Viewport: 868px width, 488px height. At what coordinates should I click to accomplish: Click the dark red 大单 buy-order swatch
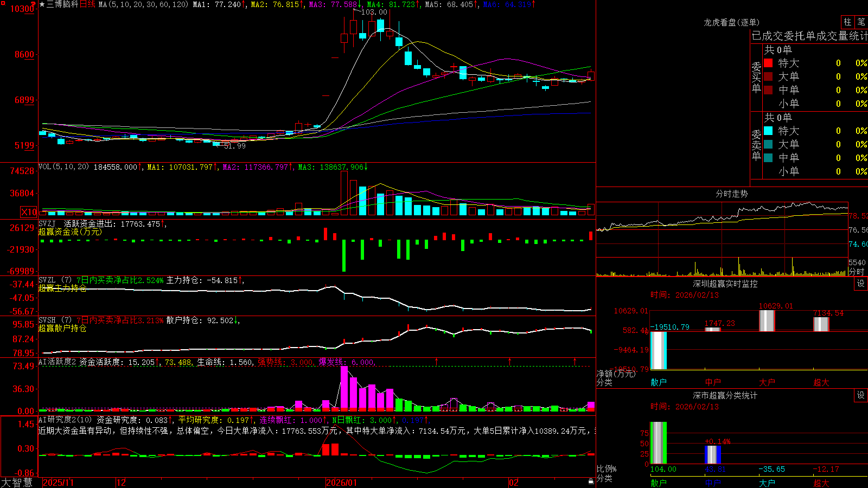click(x=768, y=76)
